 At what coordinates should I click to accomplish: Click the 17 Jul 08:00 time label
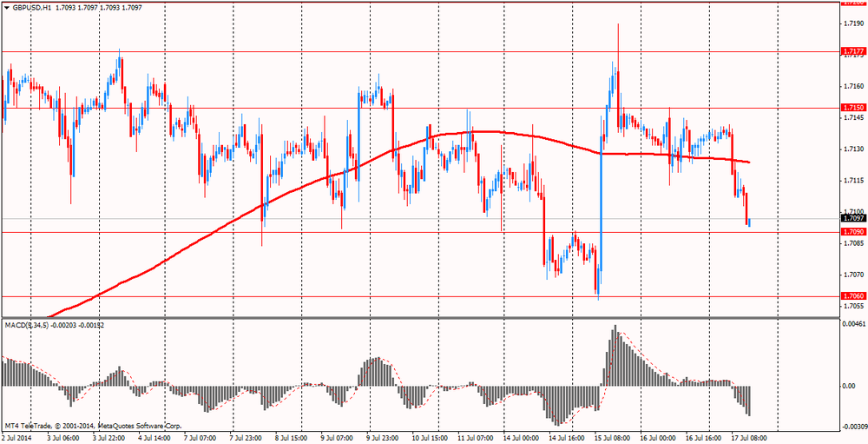click(x=747, y=438)
